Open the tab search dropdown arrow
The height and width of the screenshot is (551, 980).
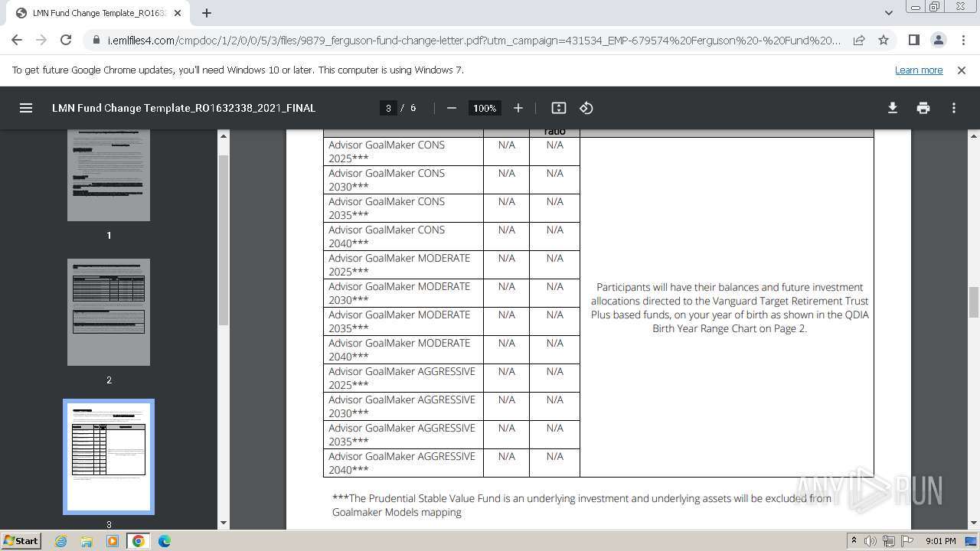pyautogui.click(x=889, y=13)
